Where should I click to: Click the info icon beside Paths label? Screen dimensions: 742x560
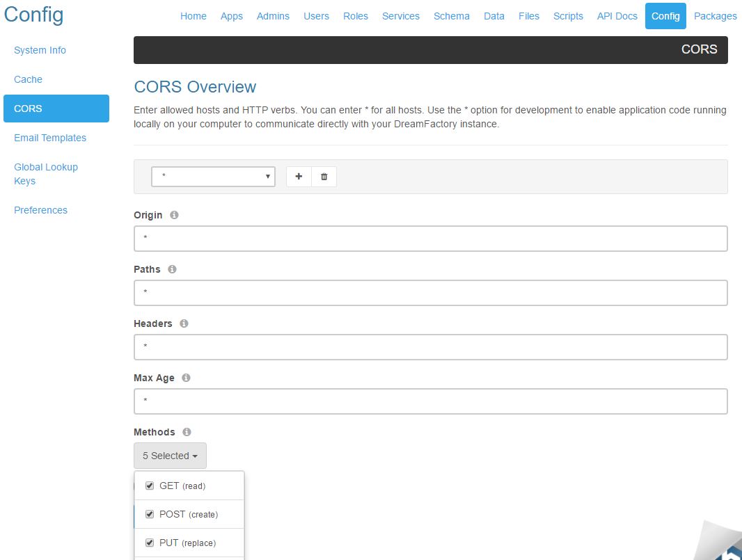(172, 269)
